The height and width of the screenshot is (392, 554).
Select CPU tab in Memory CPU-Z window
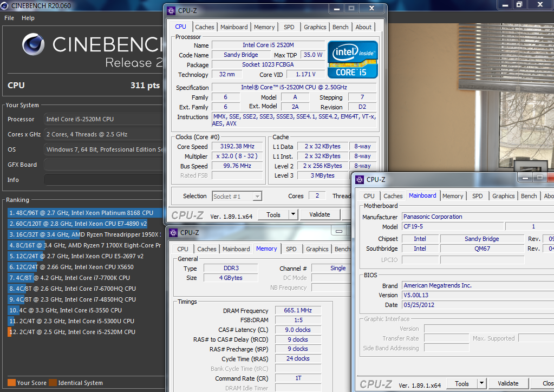point(183,249)
